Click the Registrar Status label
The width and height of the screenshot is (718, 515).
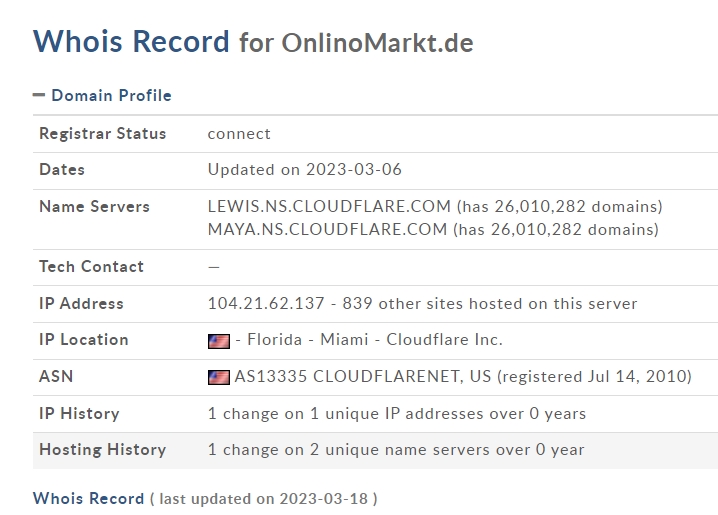pyautogui.click(x=103, y=134)
